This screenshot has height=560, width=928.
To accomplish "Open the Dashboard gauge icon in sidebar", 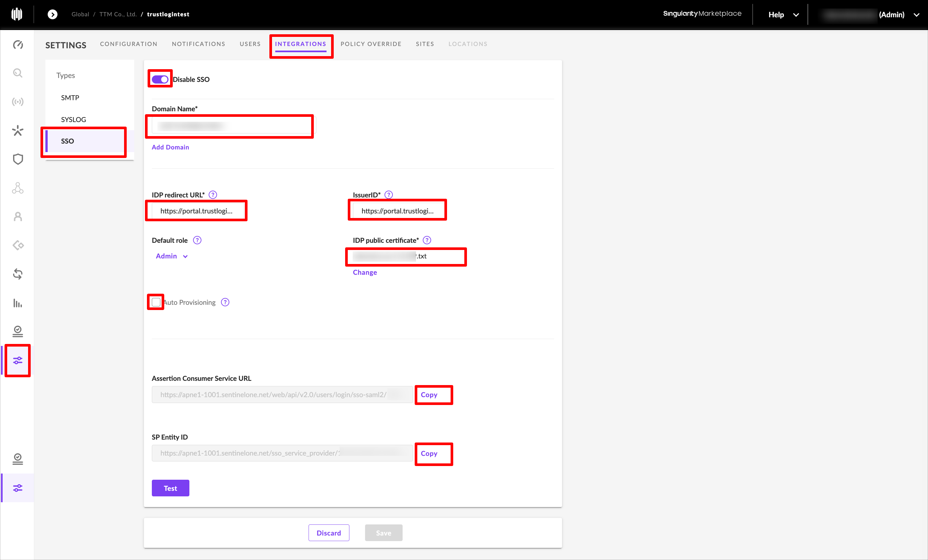I will tap(18, 45).
